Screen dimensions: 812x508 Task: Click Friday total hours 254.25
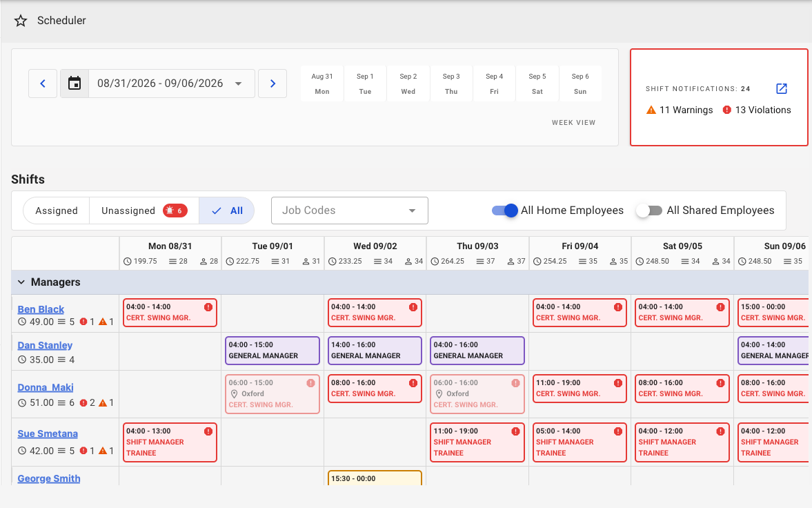[555, 262]
